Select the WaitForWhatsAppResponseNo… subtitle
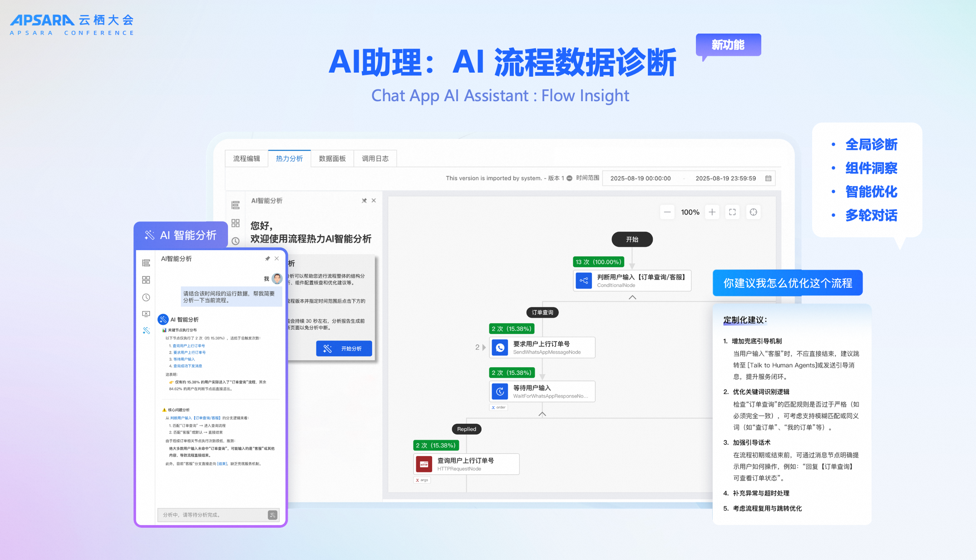The image size is (976, 560). (551, 396)
